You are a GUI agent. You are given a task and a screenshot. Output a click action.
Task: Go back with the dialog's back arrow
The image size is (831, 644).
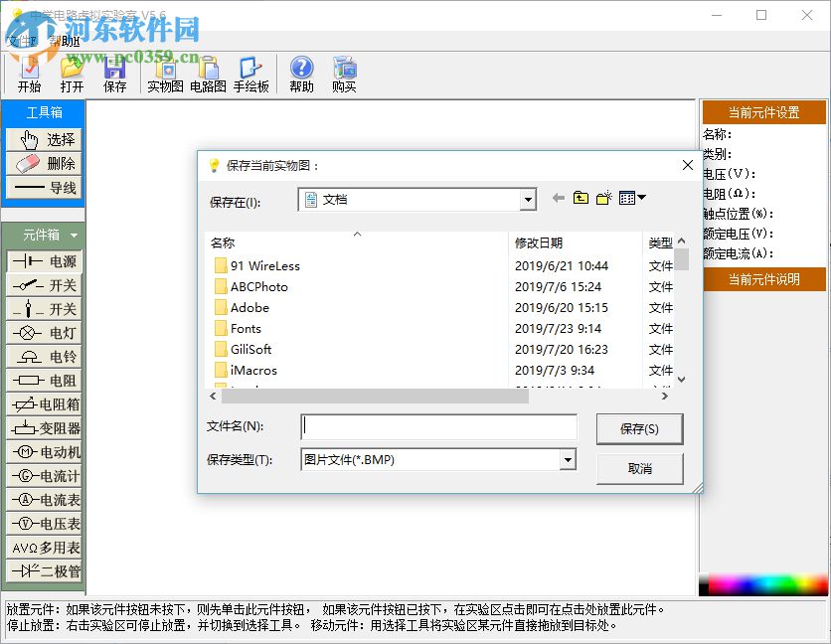pyautogui.click(x=558, y=198)
